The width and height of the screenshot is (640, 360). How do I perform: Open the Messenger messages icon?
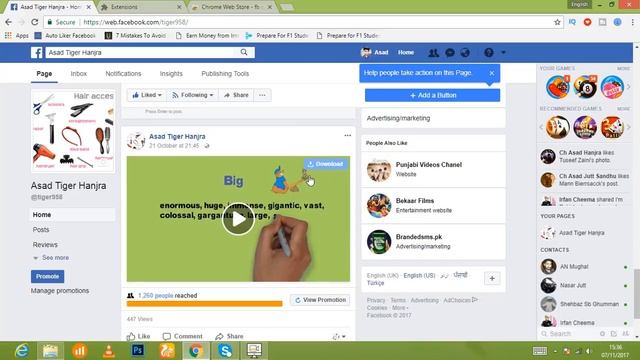450,53
